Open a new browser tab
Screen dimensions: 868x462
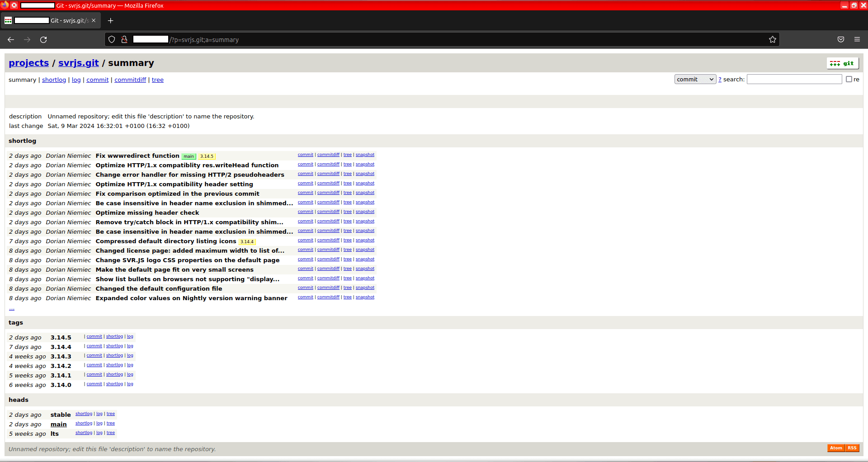[x=110, y=21]
